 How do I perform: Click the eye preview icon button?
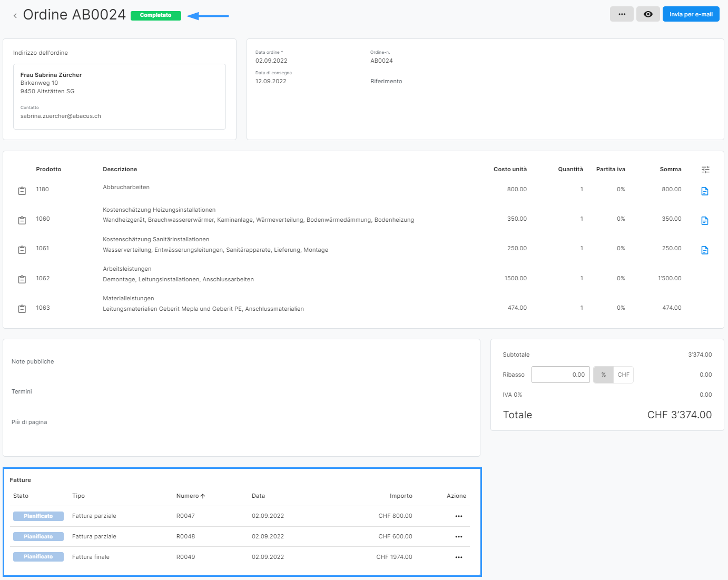pos(648,14)
